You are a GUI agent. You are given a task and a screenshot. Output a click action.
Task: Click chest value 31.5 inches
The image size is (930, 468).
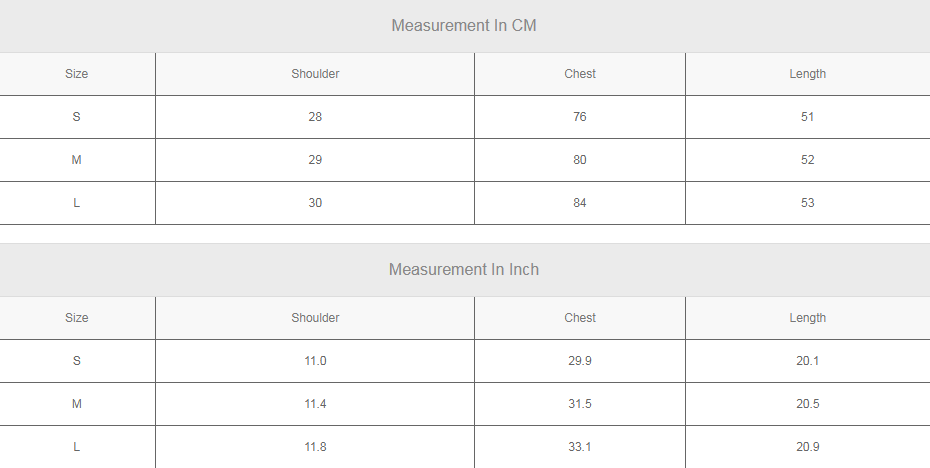click(579, 403)
